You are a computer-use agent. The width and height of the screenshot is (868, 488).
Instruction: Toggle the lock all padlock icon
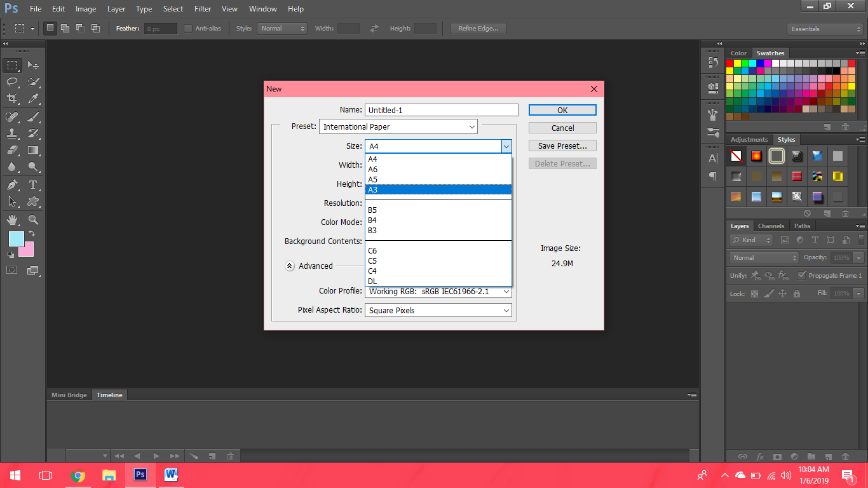click(796, 294)
